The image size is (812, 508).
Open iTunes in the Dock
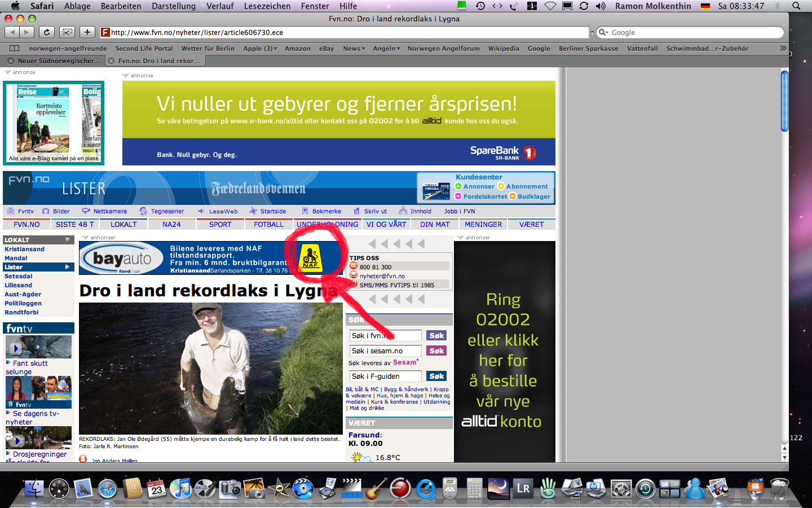[181, 488]
